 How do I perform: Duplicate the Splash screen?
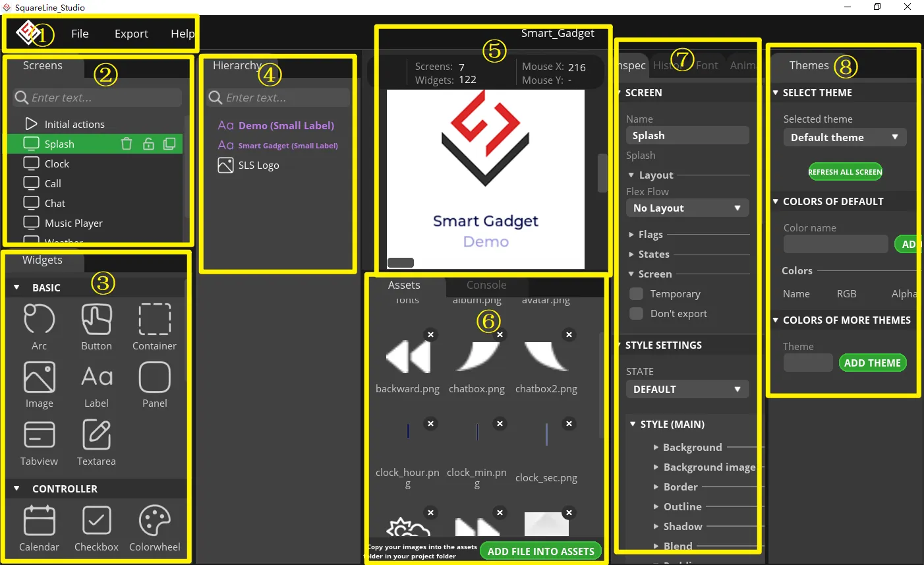(169, 144)
